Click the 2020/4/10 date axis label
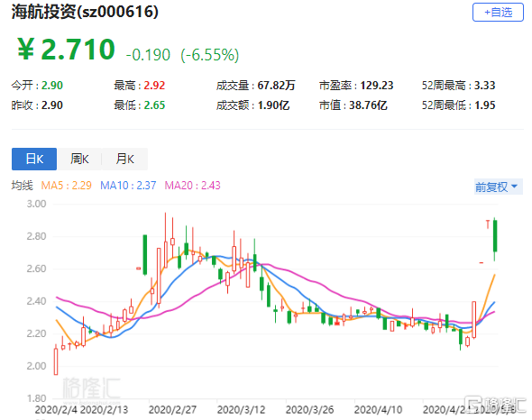This screenshot has height=420, width=532. tap(378, 409)
